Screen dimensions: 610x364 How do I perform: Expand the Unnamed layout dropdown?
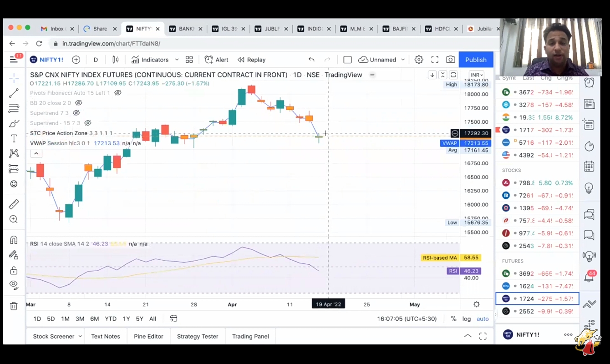[x=402, y=60]
